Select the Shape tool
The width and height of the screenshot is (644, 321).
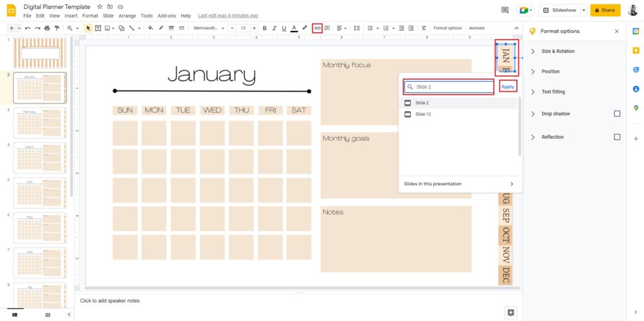pos(121,28)
